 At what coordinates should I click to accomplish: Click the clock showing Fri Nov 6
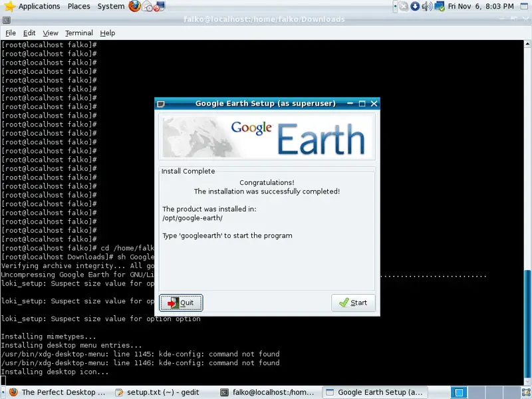(481, 6)
